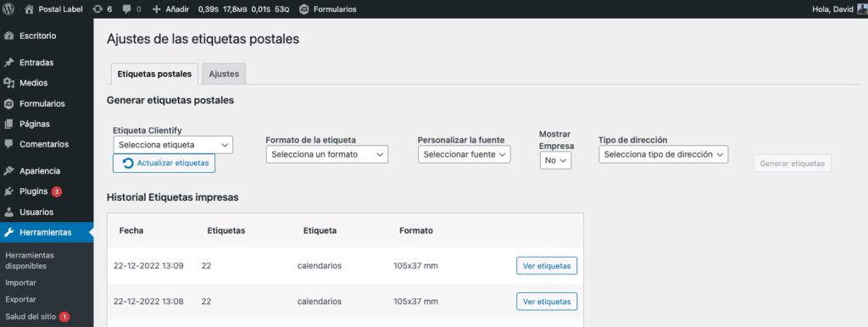Image resolution: width=868 pixels, height=327 pixels.
Task: Switch to the Ajustes tab
Action: tap(224, 75)
